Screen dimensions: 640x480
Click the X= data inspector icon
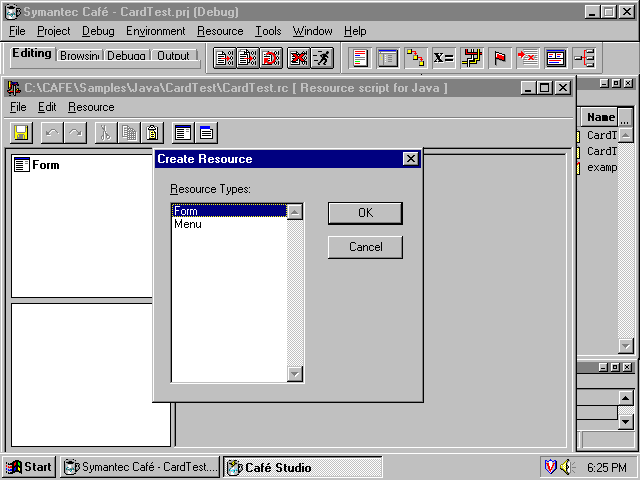tap(443, 58)
